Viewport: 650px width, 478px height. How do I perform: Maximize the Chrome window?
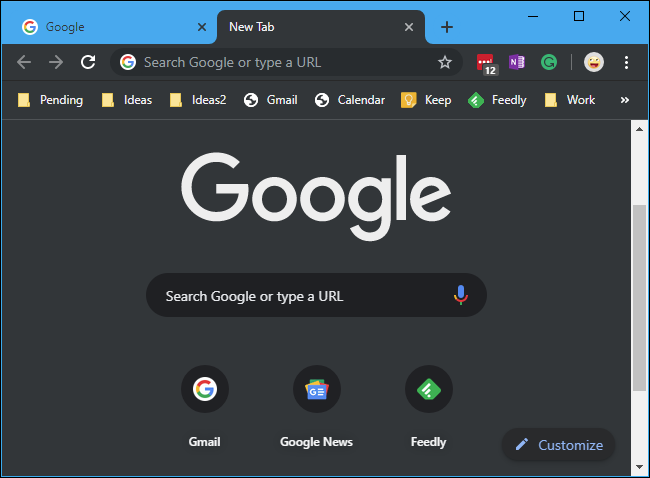(579, 17)
